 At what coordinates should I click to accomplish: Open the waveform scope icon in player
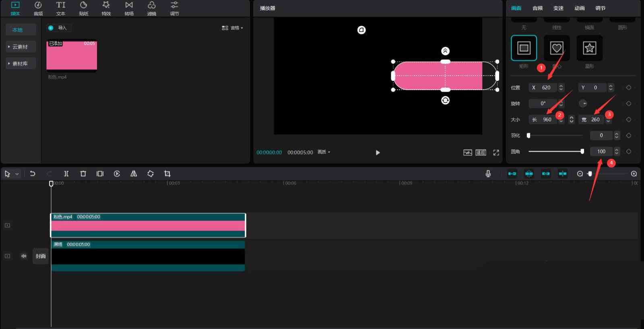468,152
